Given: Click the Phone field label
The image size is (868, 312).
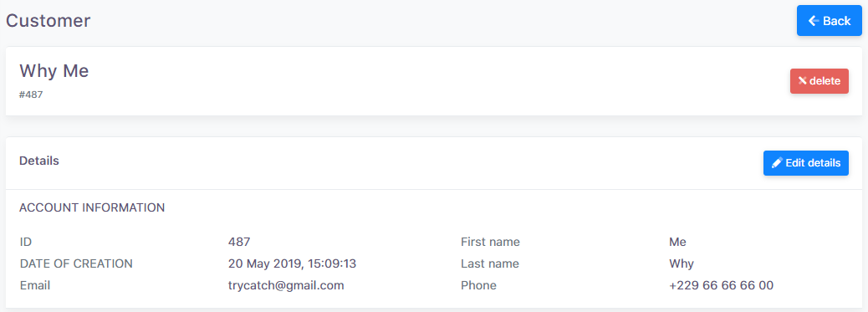Looking at the screenshot, I should click(478, 286).
